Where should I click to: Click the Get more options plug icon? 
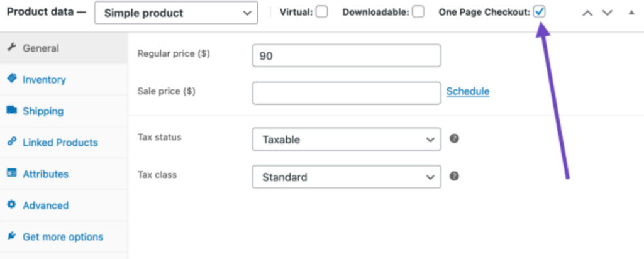(11, 236)
